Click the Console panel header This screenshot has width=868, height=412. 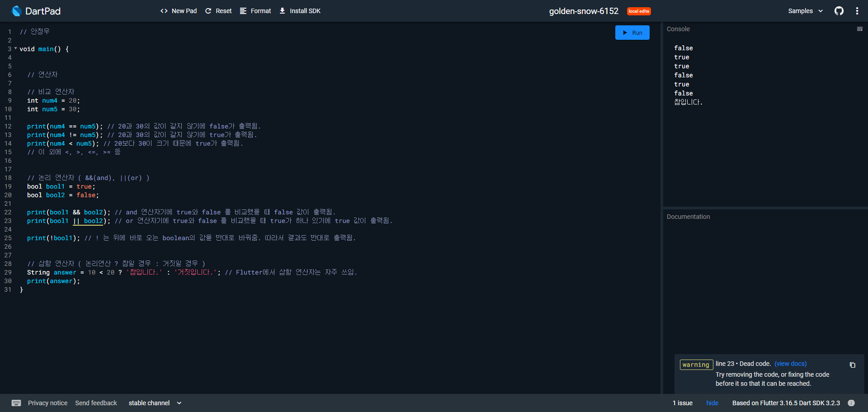click(678, 29)
